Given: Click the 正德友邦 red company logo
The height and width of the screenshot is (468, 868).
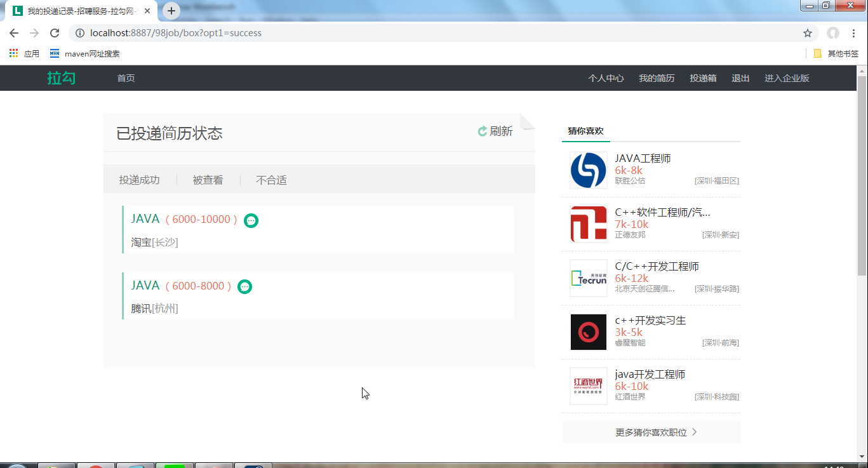Looking at the screenshot, I should (x=589, y=225).
